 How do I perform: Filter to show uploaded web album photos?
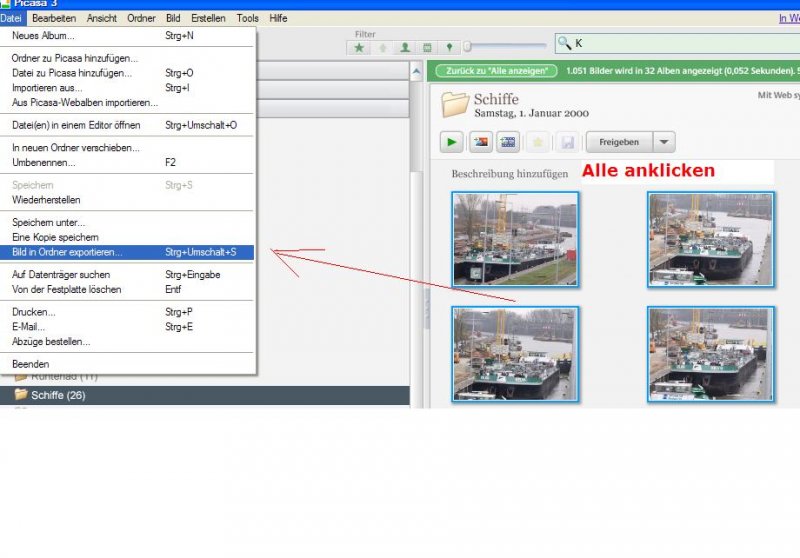click(382, 47)
